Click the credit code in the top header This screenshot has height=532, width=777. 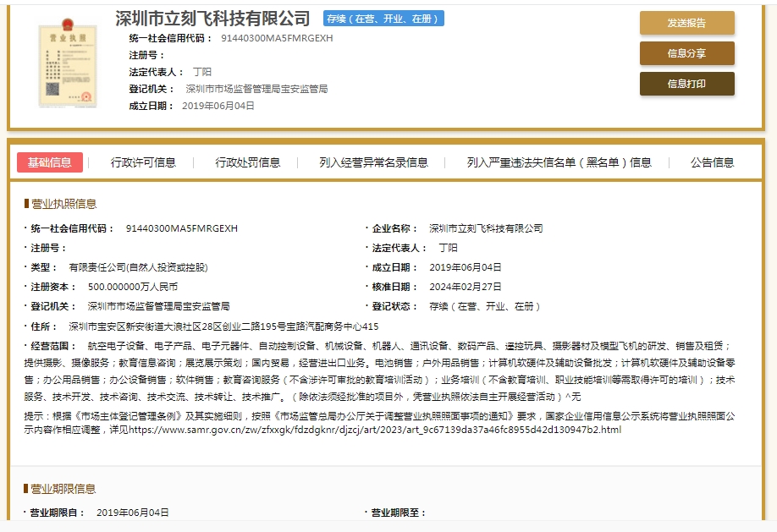click(x=277, y=38)
